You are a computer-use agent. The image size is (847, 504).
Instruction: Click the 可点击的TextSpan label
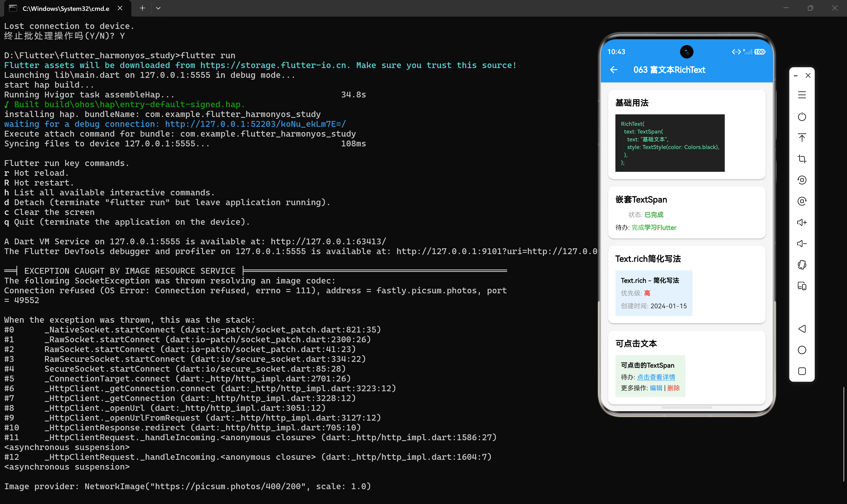point(647,366)
